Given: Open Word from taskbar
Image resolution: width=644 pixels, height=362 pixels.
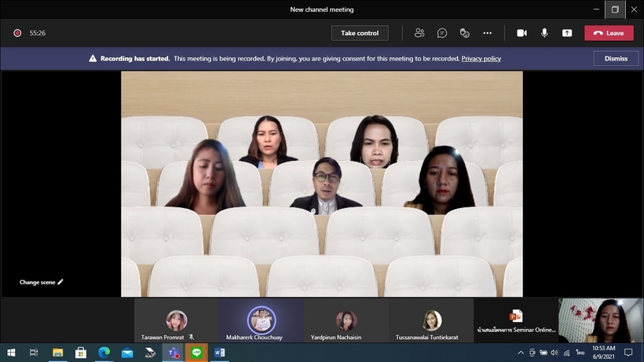Looking at the screenshot, I should 219,353.
